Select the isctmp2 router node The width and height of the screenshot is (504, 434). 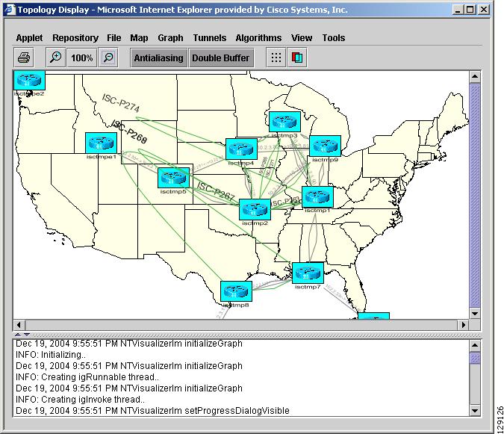(255, 210)
